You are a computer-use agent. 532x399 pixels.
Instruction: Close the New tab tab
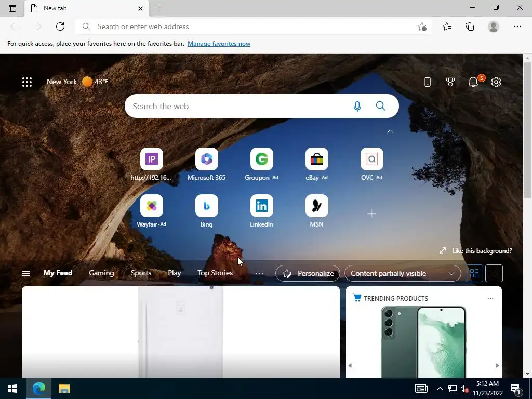(140, 8)
